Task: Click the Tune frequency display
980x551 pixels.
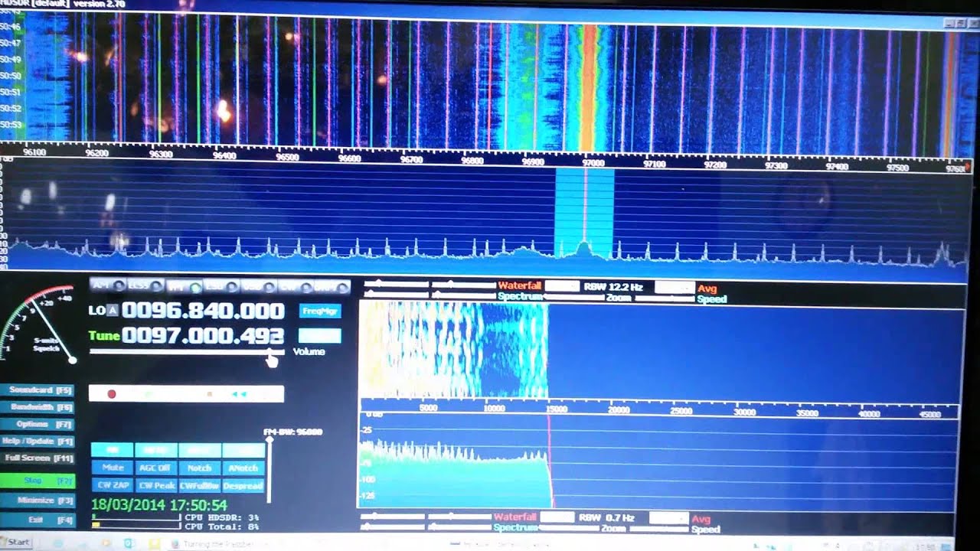Action: [203, 335]
